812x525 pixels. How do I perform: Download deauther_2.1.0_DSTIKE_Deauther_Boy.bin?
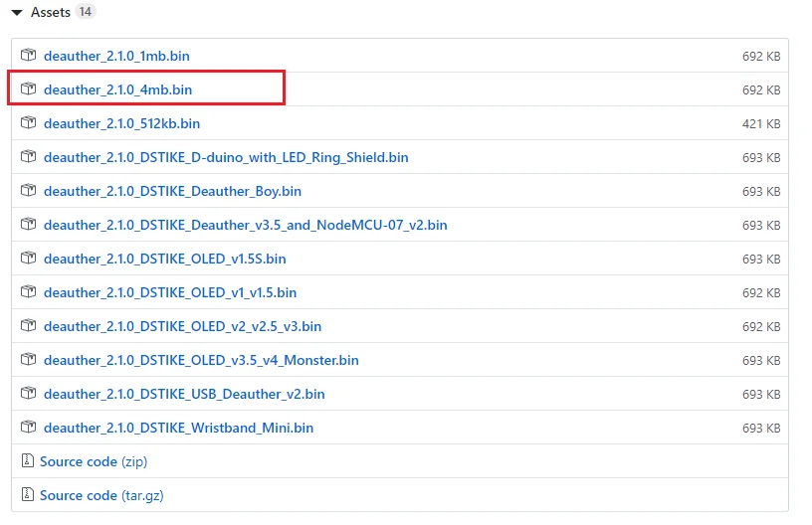172,191
